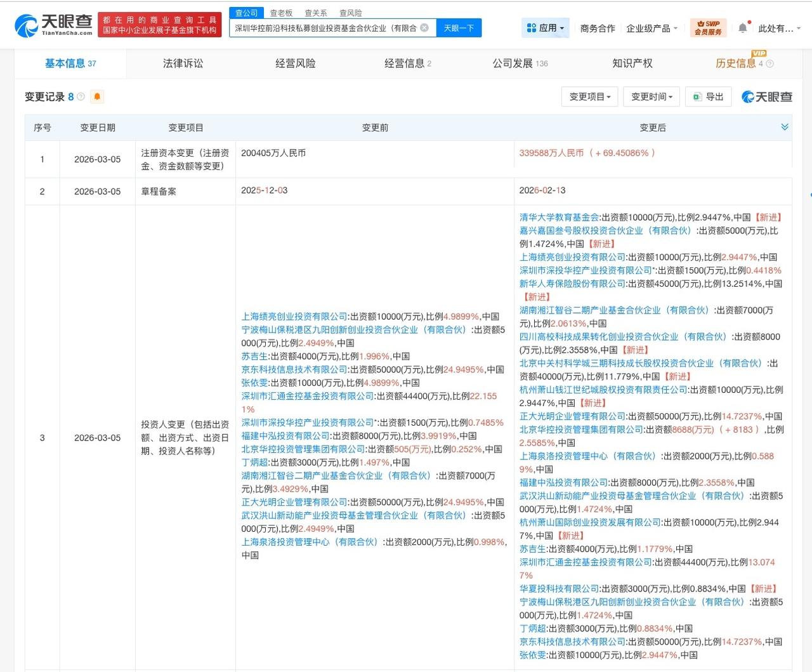The height and width of the screenshot is (672, 812).
Task: Open notifications bell icon
Action: [743, 28]
